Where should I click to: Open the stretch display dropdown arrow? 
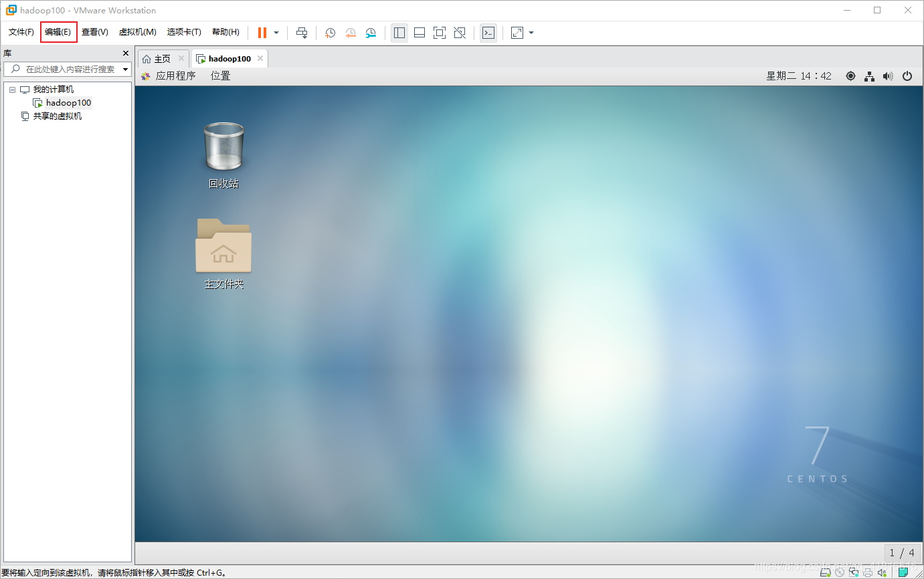[531, 33]
